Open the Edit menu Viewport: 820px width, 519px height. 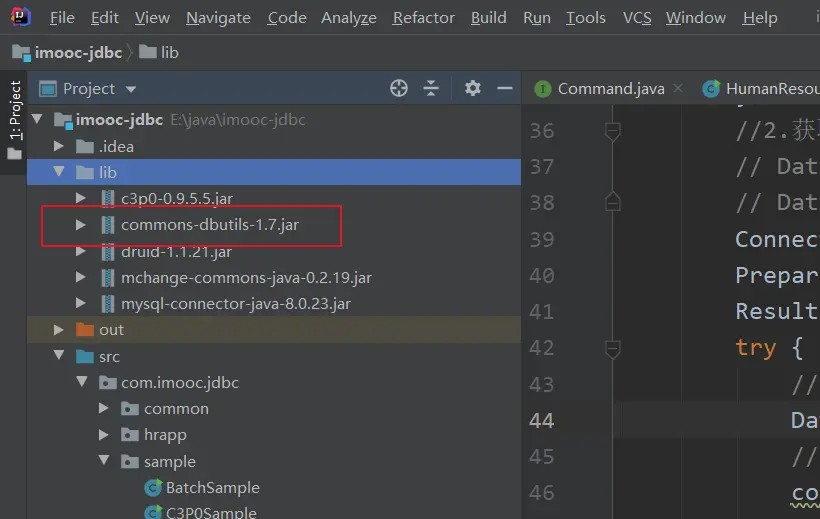pos(105,18)
